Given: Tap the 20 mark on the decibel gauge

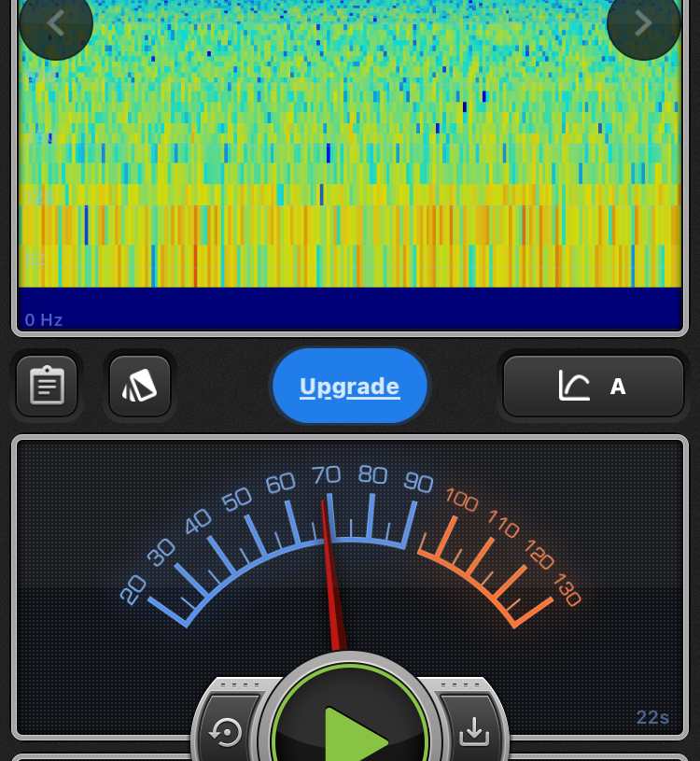Looking at the screenshot, I should tap(133, 589).
